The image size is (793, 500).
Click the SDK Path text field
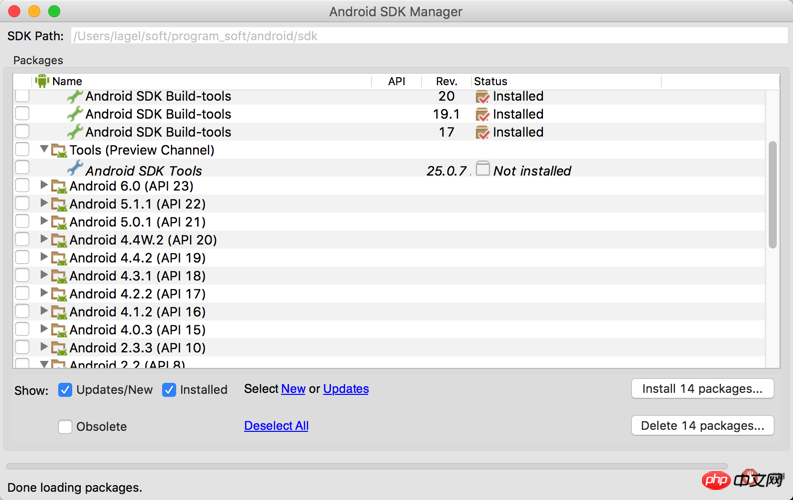click(430, 36)
